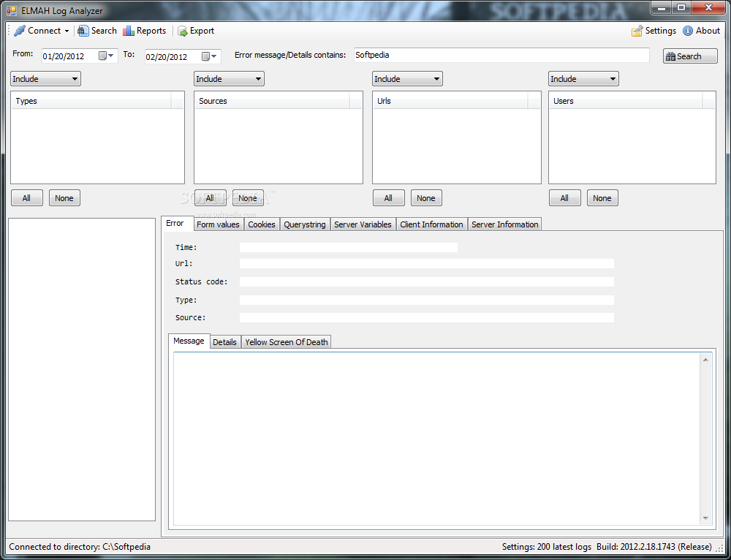Click 'Build: 2012.2.18.1743 (Release)' status text
The image size is (731, 560).
[654, 547]
